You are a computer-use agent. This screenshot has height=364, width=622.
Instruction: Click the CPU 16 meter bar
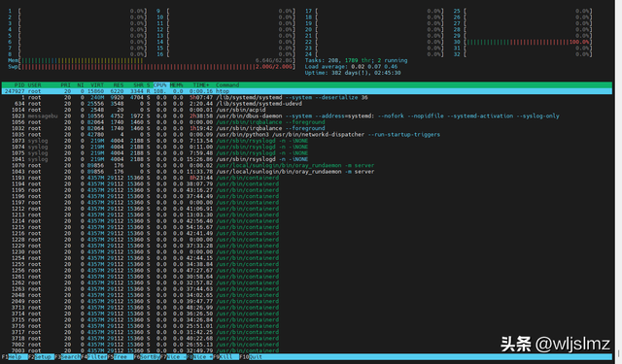coord(225,54)
